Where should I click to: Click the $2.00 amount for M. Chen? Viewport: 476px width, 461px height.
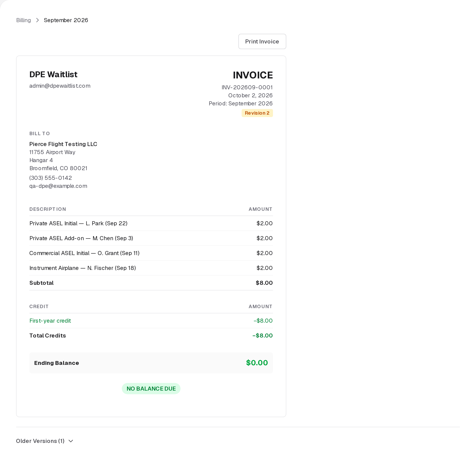[x=265, y=238]
